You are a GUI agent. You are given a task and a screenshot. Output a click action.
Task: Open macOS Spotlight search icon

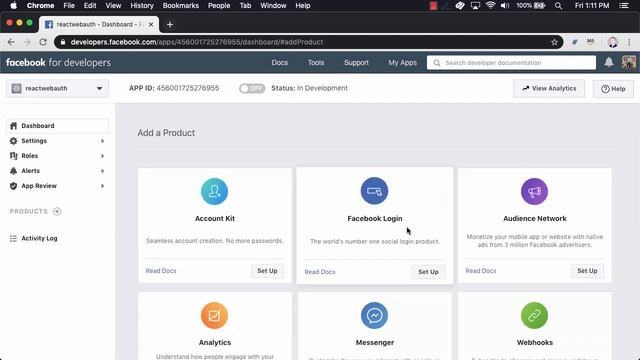pyautogui.click(x=558, y=6)
